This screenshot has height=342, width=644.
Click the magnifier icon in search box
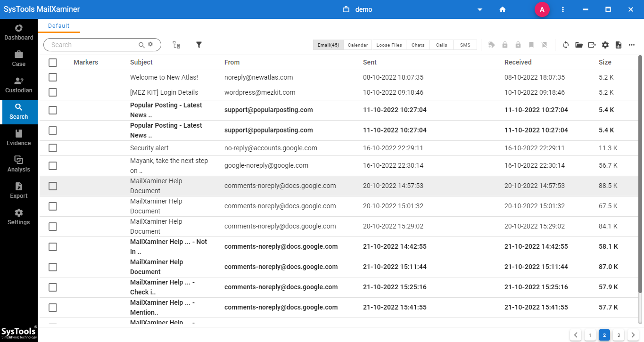coord(141,45)
